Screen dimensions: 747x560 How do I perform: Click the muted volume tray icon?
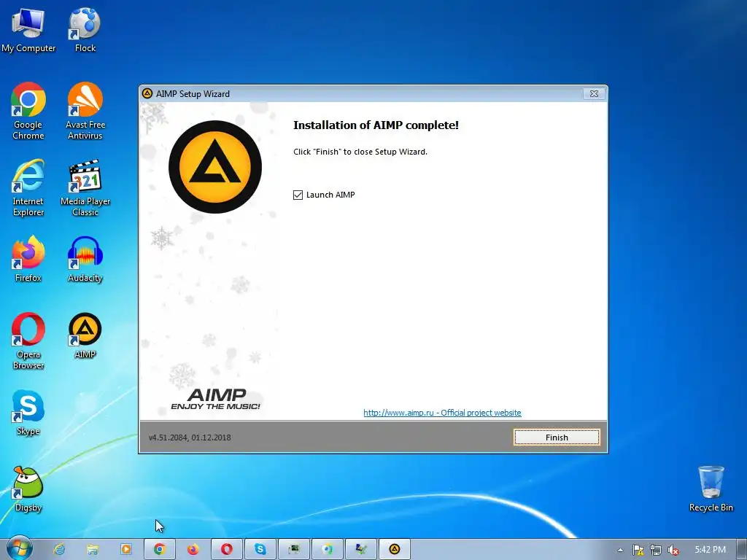coord(673,550)
